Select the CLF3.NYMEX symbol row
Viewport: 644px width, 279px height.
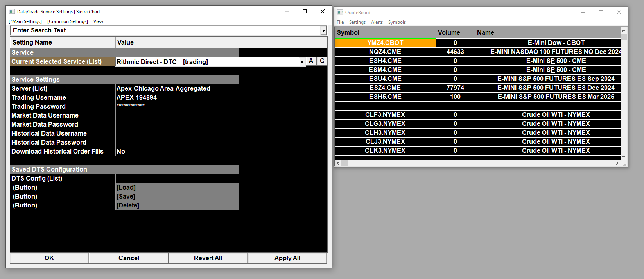pyautogui.click(x=386, y=115)
